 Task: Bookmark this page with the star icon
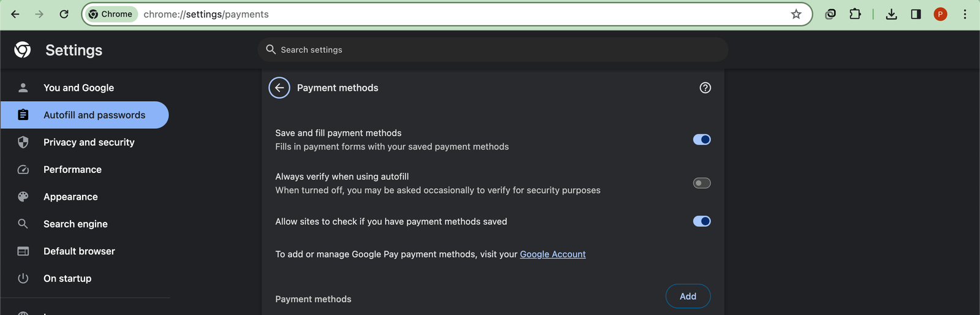[796, 14]
